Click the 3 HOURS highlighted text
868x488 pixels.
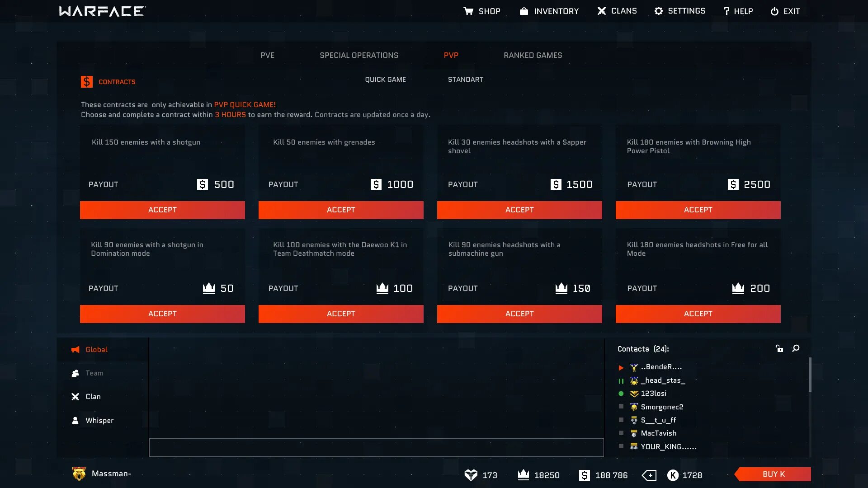230,115
